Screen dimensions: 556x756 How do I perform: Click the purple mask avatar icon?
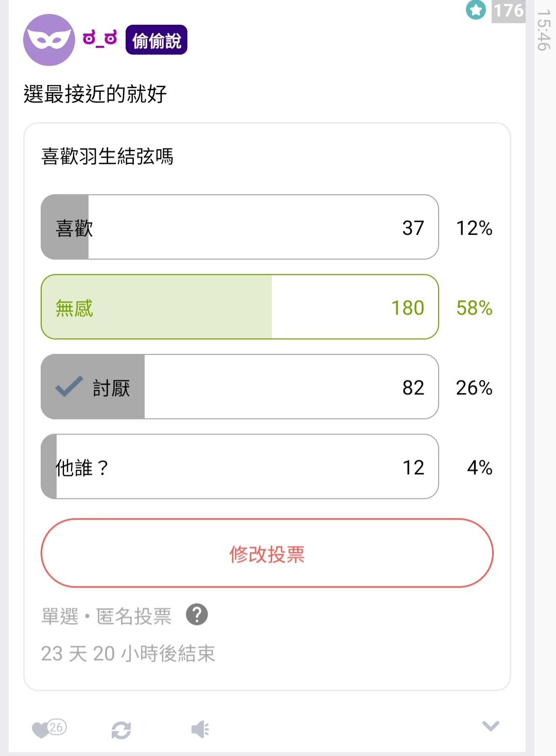point(49,40)
